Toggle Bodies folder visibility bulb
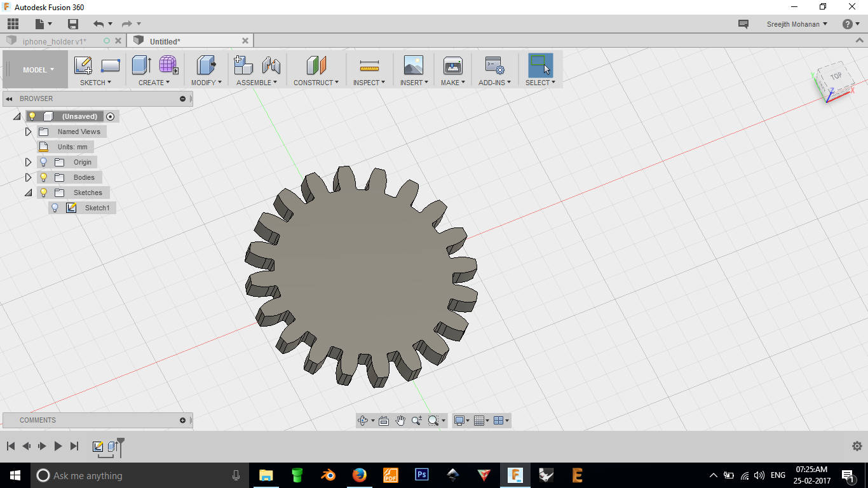Screen dimensions: 868x488 pyautogui.click(x=43, y=177)
